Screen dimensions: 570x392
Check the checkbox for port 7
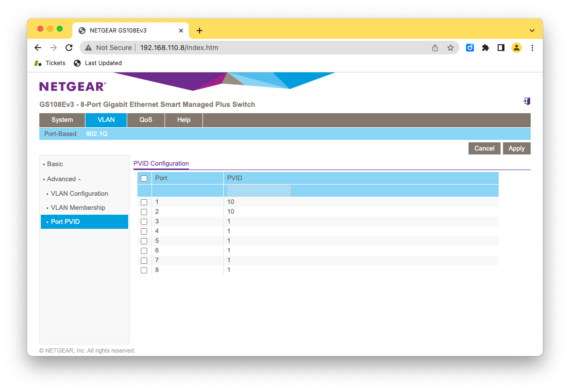click(x=144, y=261)
